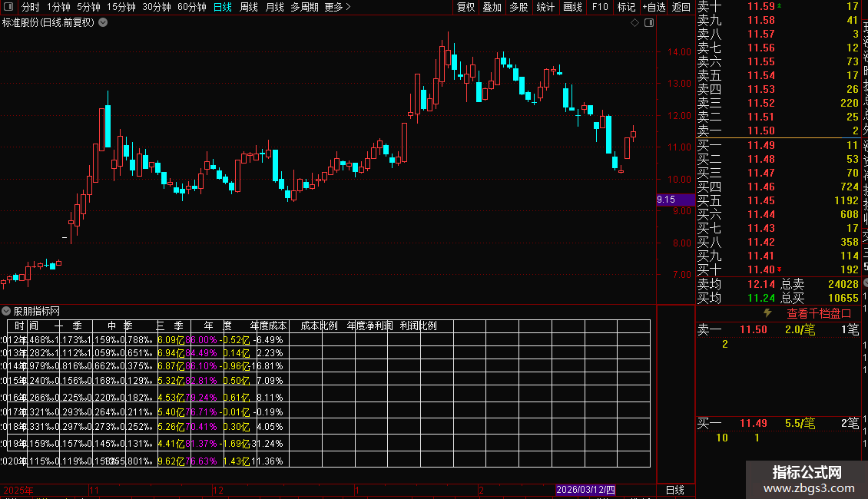Click the 标记 mark button

pos(627,7)
